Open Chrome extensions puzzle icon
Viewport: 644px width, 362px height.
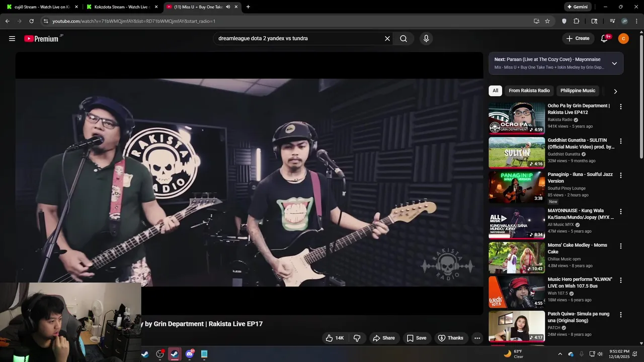pos(577,21)
